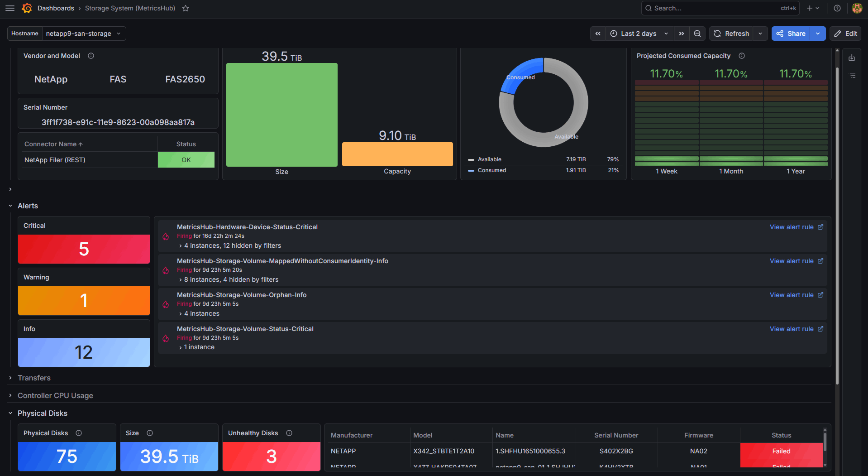
Task: View alert rule for MappedWithoutConsumerIdentity-Info
Action: point(796,261)
